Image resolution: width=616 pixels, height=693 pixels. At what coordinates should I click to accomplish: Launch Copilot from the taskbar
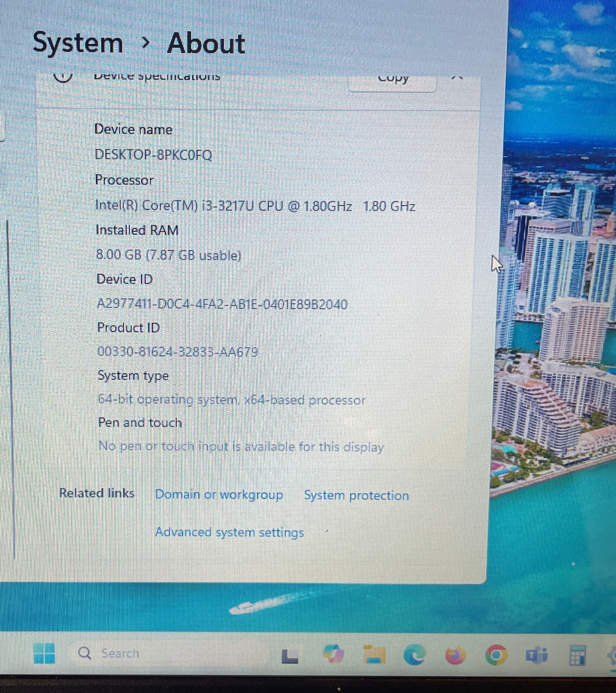[333, 654]
